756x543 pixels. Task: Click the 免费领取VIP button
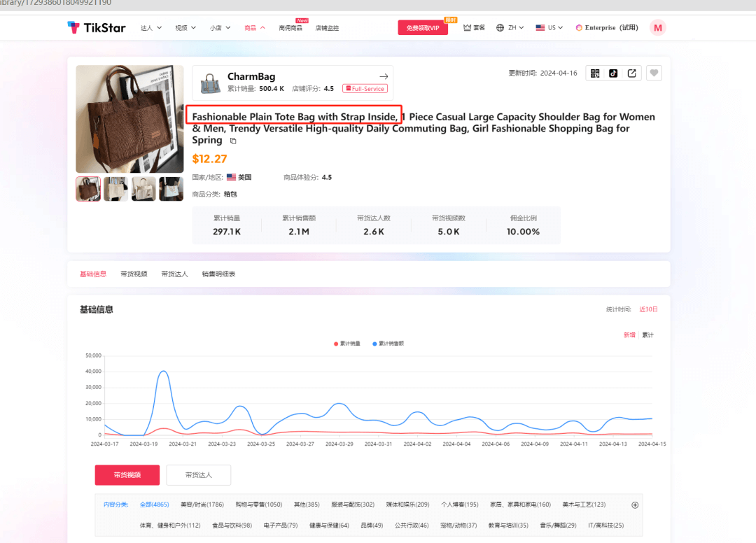tap(423, 28)
